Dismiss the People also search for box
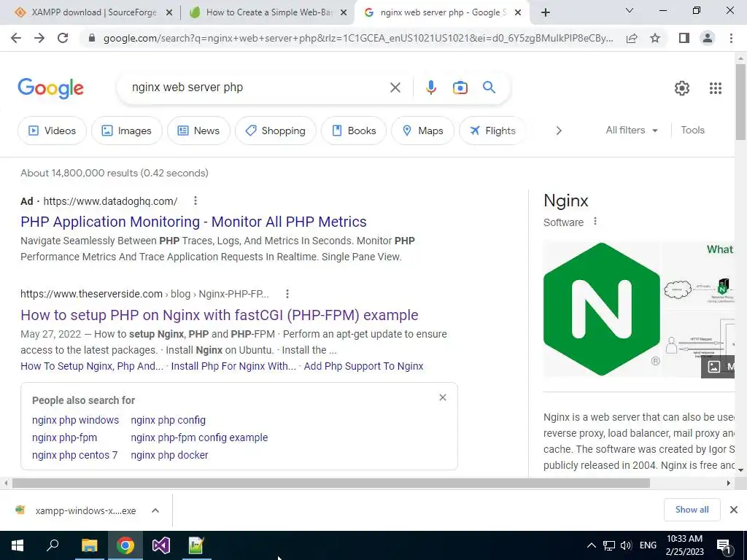The height and width of the screenshot is (560, 747). pyautogui.click(x=443, y=397)
